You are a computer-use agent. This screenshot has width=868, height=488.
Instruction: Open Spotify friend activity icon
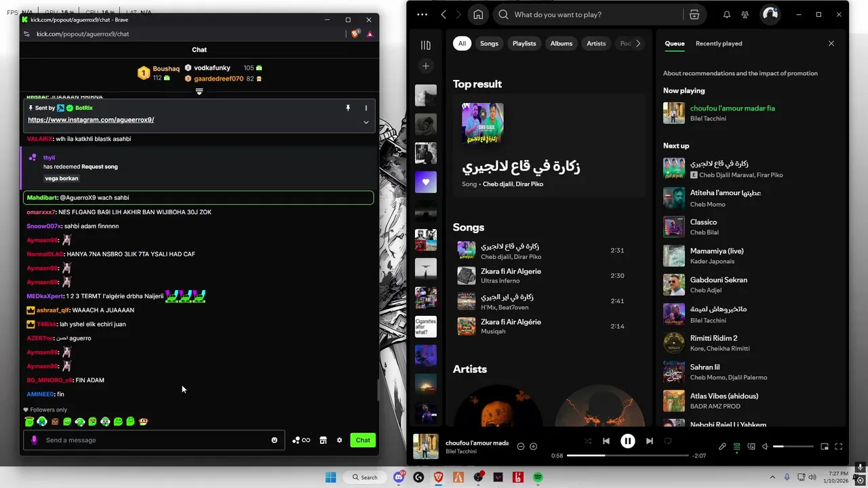pyautogui.click(x=745, y=14)
